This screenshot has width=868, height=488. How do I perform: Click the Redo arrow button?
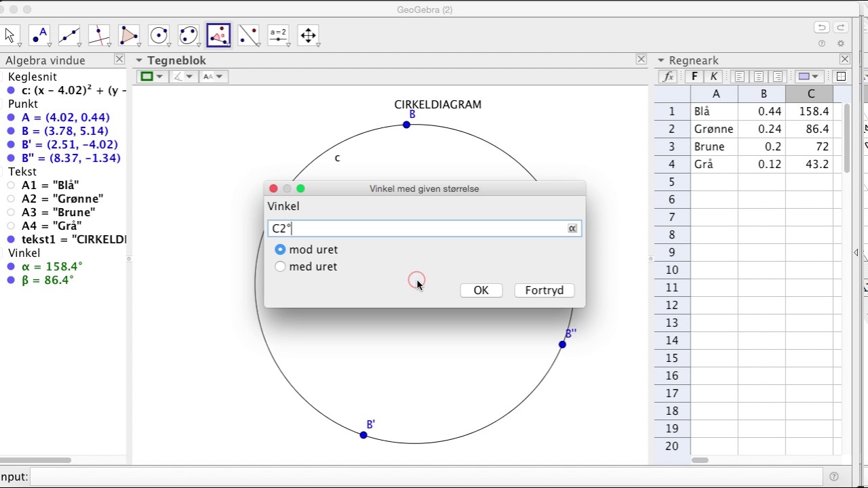pyautogui.click(x=841, y=28)
